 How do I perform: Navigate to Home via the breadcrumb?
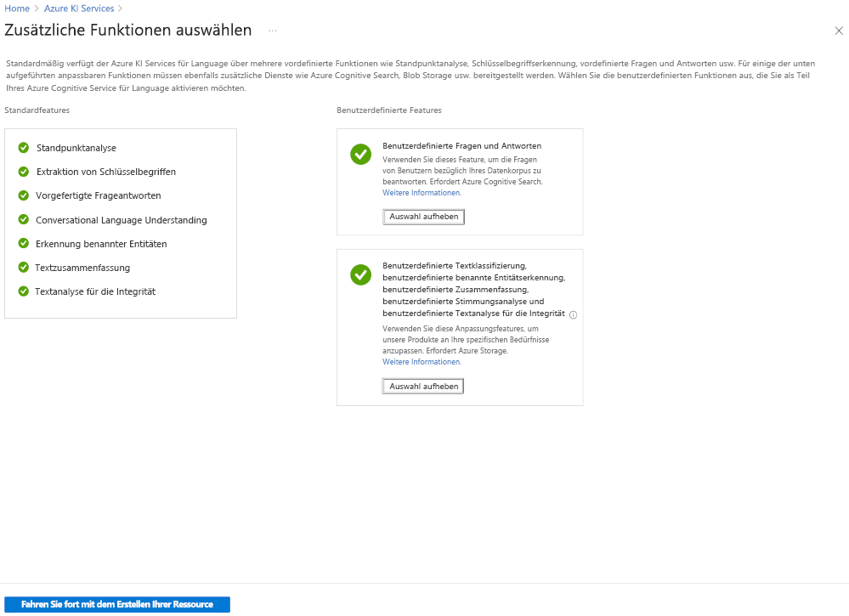point(15,8)
